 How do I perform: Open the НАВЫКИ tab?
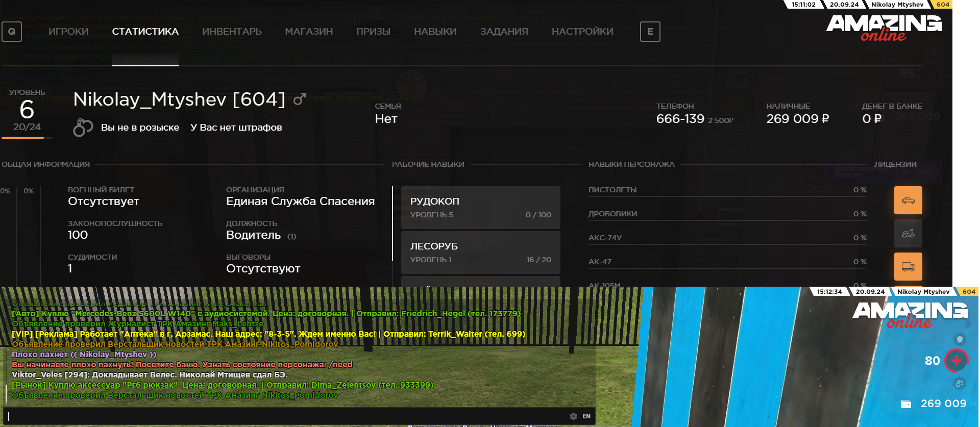[435, 32]
